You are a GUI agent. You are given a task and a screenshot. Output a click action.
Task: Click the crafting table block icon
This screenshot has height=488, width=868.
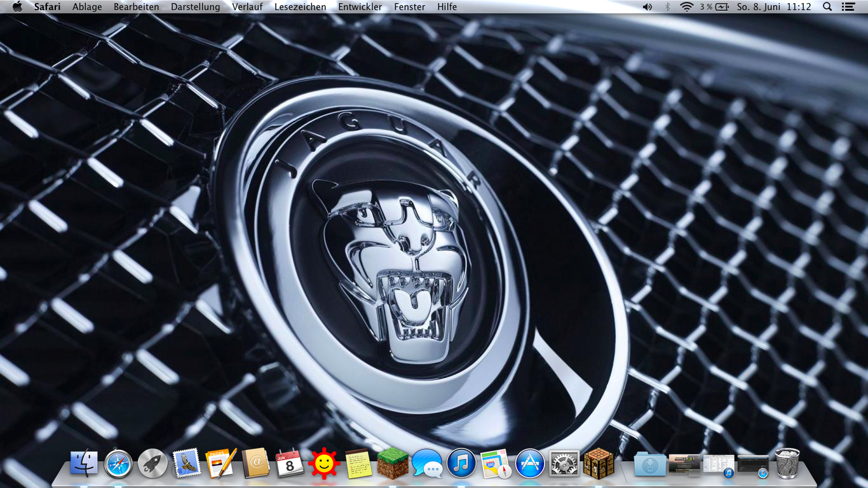click(x=599, y=463)
